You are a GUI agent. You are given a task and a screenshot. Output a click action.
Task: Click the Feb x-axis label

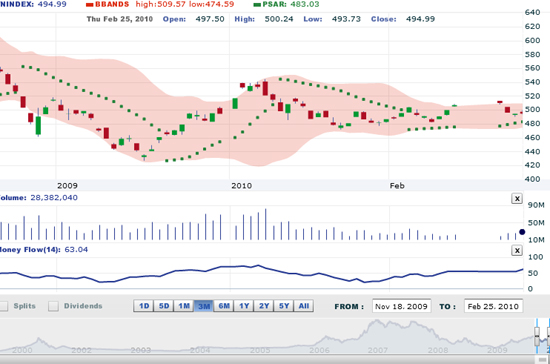point(397,186)
